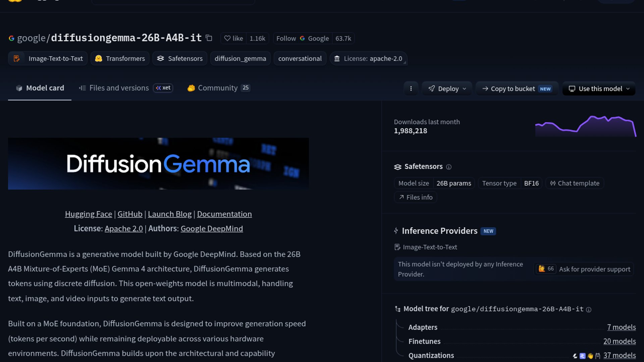Click the DiffusionGemma banner image
This screenshot has width=644, height=362.
click(158, 164)
